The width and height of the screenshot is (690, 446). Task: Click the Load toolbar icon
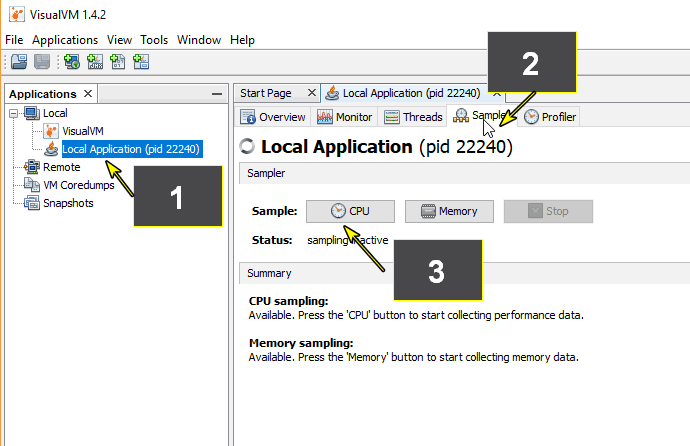19,62
